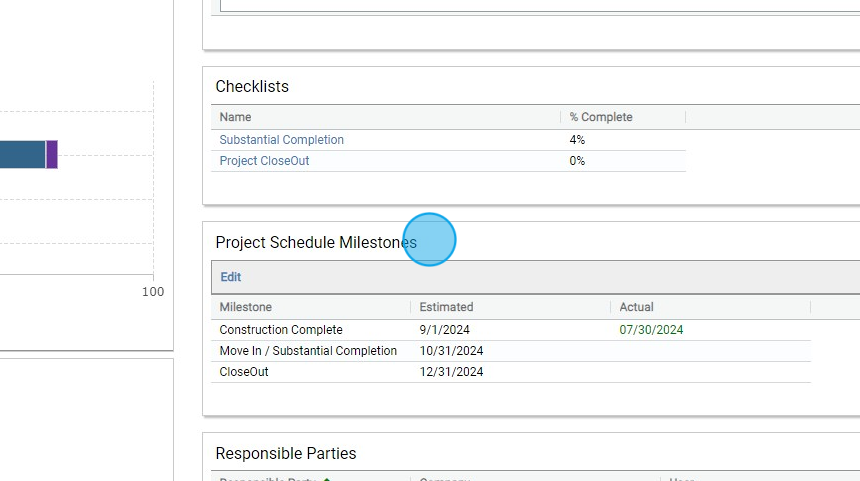Click the Estimated column header
This screenshot has height=481, width=860.
pos(446,307)
